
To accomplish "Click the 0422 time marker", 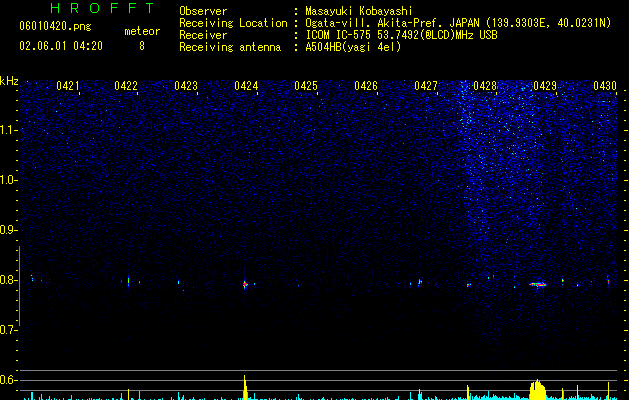I will (126, 86).
